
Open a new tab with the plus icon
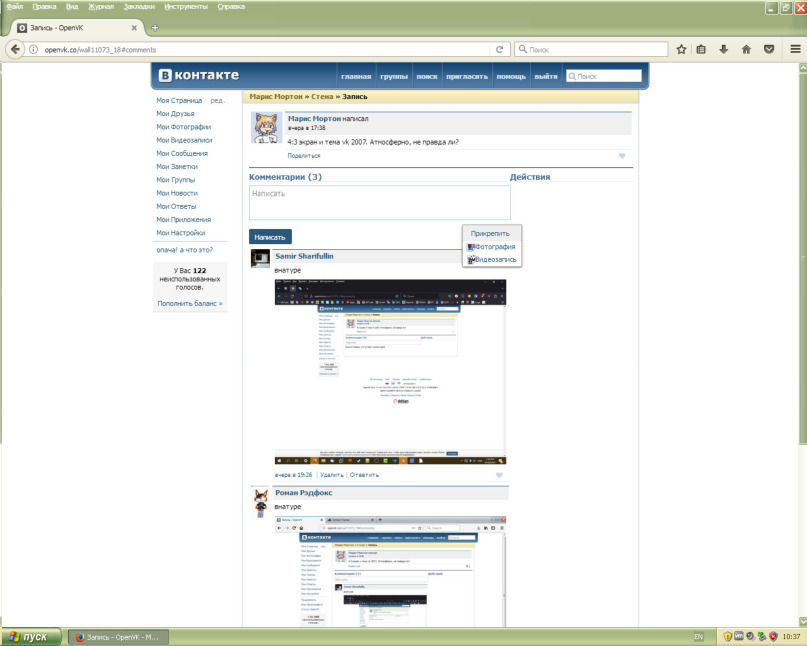pyautogui.click(x=155, y=28)
